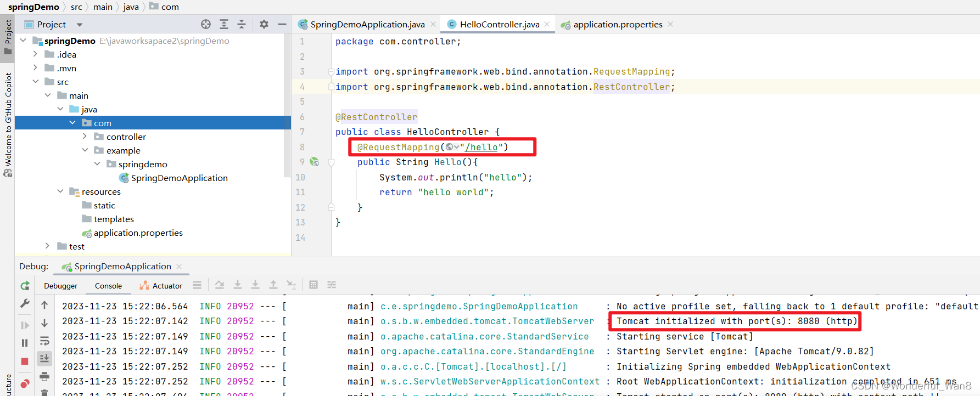
Task: Stop the SpringDemoApplication process
Action: click(x=25, y=361)
